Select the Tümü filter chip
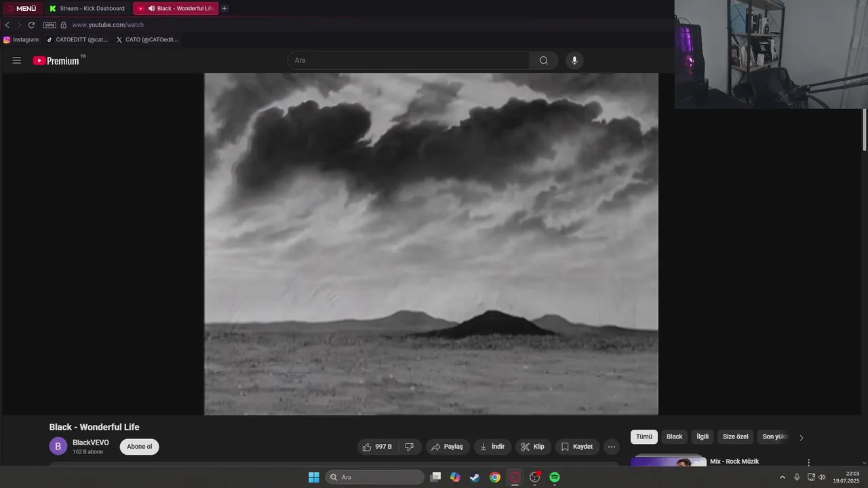 pyautogui.click(x=644, y=436)
